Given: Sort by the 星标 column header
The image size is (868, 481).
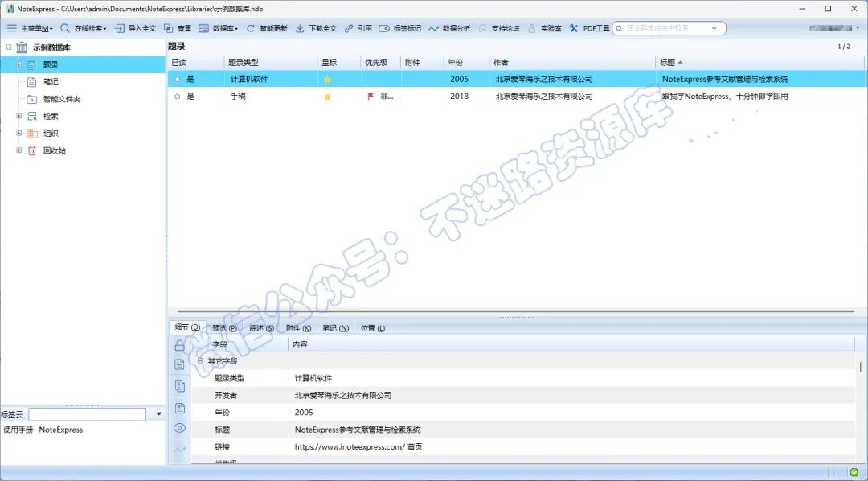Looking at the screenshot, I should pos(339,63).
